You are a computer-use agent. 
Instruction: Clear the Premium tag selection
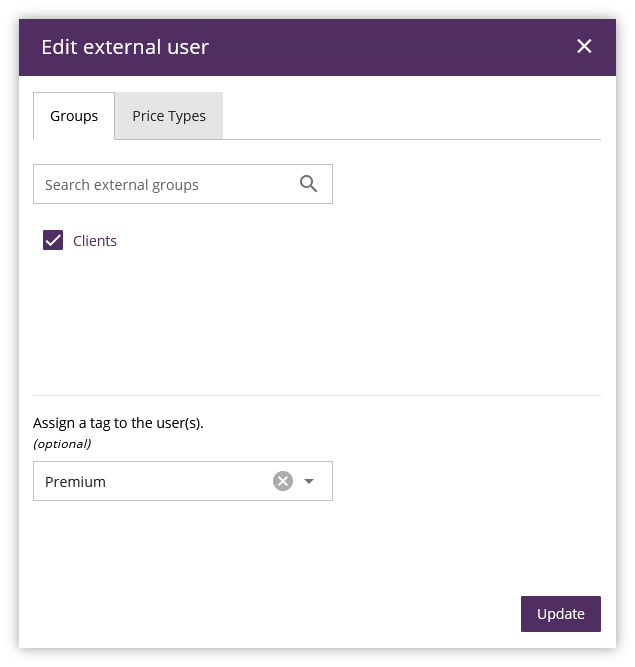coord(283,481)
